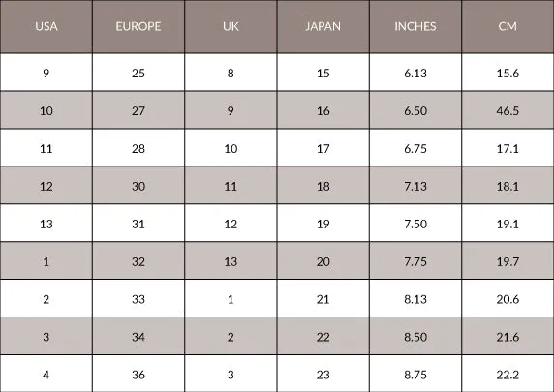Select the 46.5 CM cell

pos(508,110)
